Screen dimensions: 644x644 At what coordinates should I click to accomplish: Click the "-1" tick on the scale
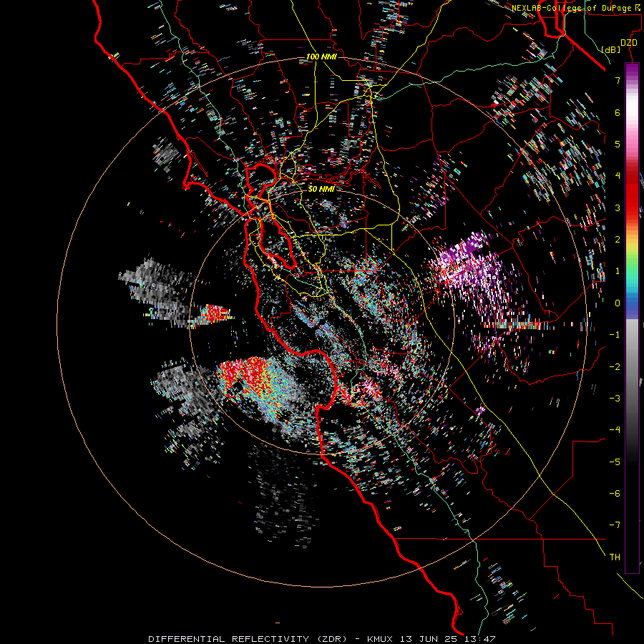(615, 335)
